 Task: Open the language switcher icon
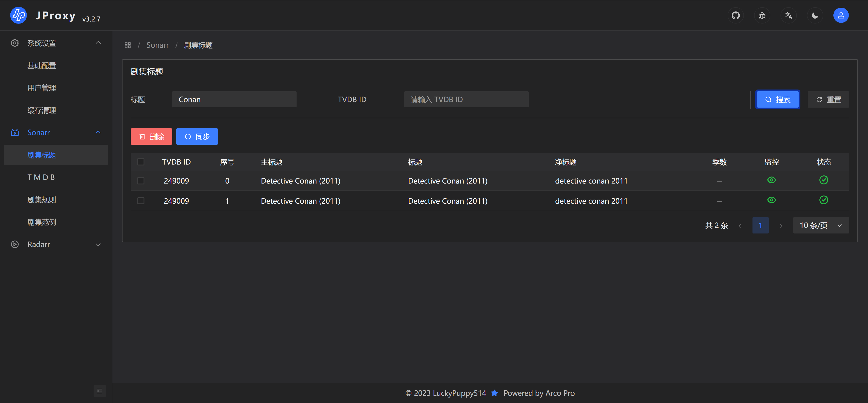[788, 15]
